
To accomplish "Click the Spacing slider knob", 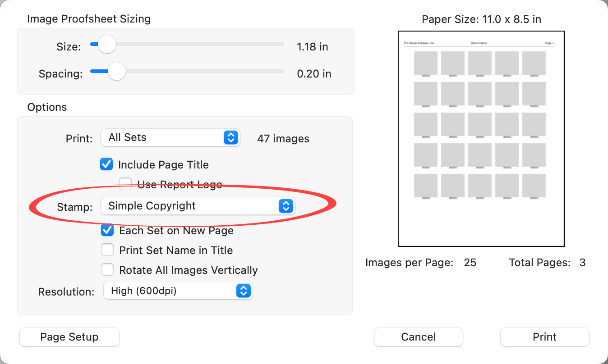I will [117, 71].
